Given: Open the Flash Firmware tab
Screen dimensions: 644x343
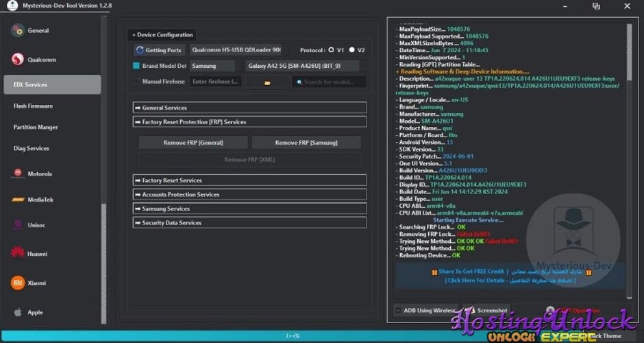Looking at the screenshot, I should (x=34, y=106).
